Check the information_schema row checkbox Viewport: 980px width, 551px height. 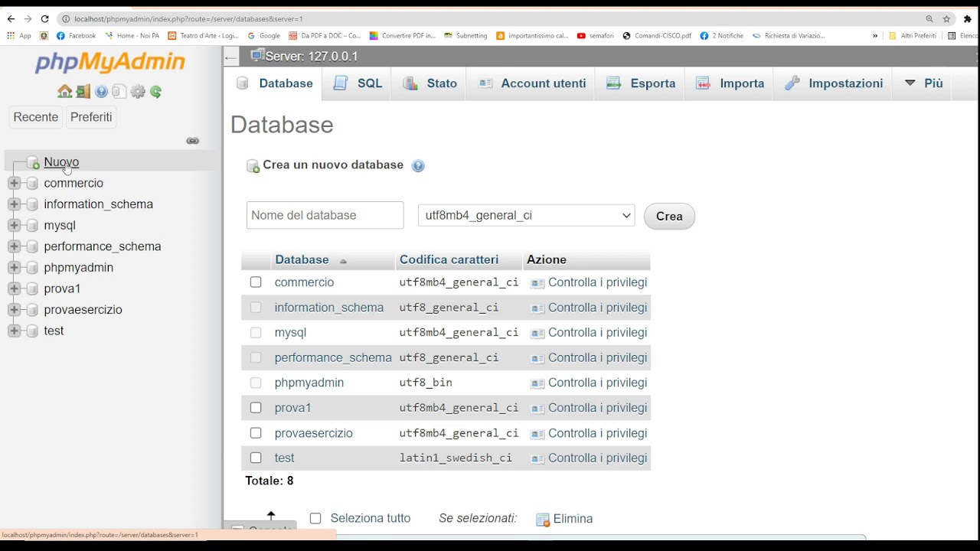coord(256,308)
